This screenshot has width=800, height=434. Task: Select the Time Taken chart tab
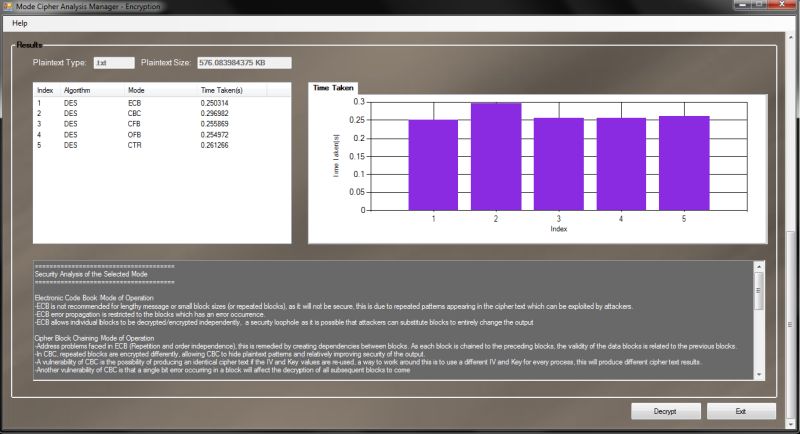click(x=333, y=88)
